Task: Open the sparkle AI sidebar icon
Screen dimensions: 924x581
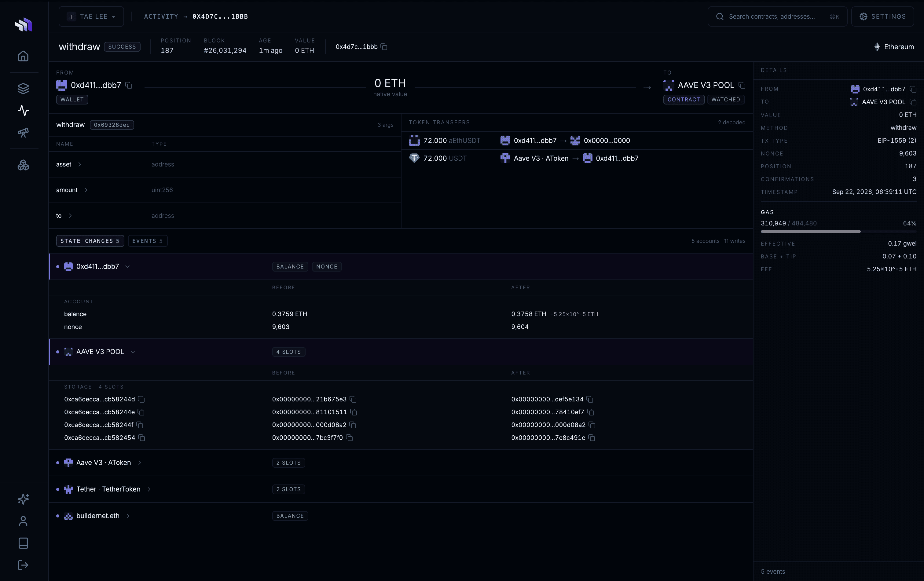Action: click(x=23, y=499)
